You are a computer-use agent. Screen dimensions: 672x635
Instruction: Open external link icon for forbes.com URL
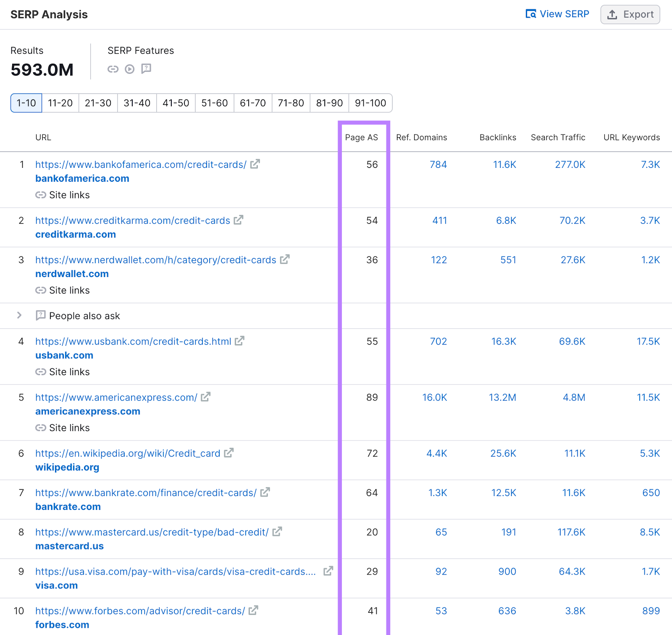tap(253, 610)
